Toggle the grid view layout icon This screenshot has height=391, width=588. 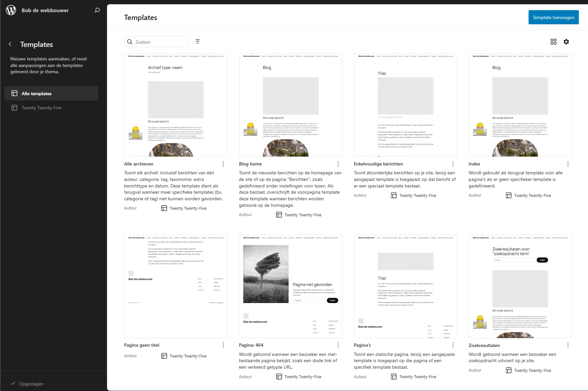pyautogui.click(x=554, y=42)
